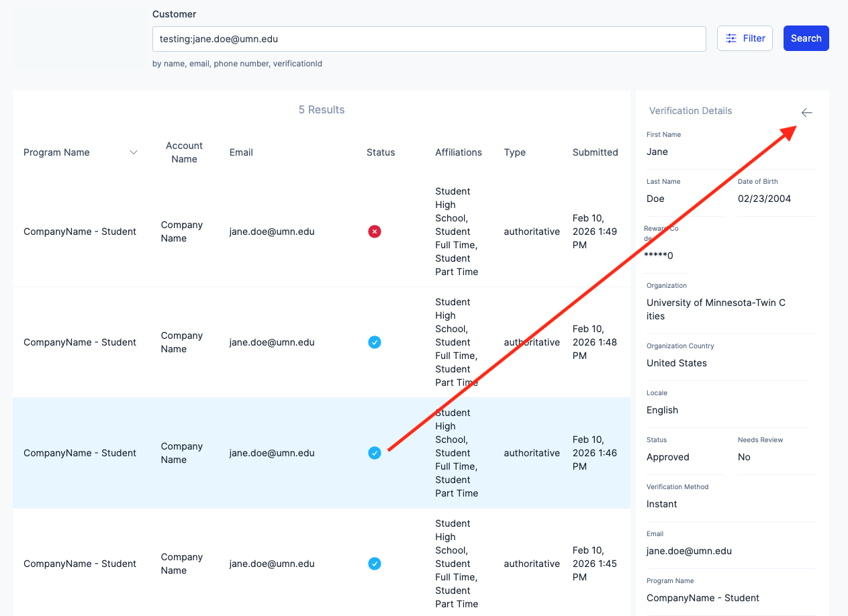
Task: Click the Affiliations column header
Action: [458, 152]
